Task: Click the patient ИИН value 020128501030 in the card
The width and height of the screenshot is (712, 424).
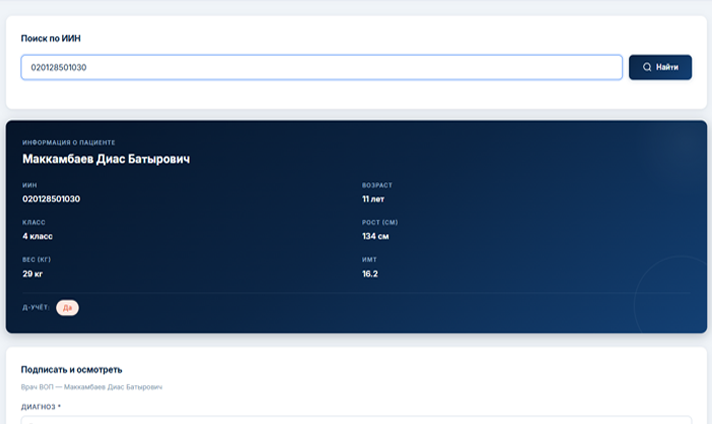Action: tap(51, 199)
